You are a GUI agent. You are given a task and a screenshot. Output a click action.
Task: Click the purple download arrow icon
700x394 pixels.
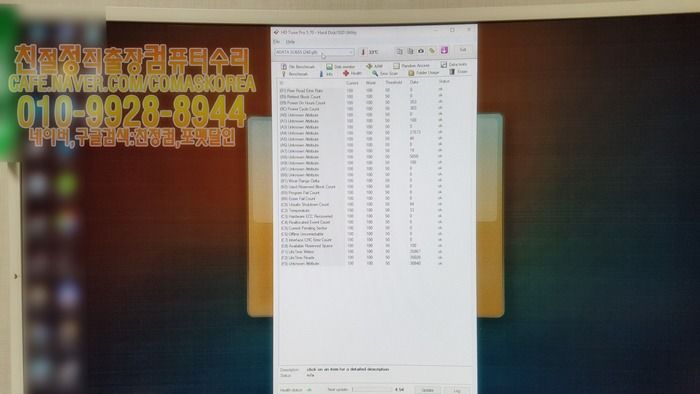pos(444,50)
